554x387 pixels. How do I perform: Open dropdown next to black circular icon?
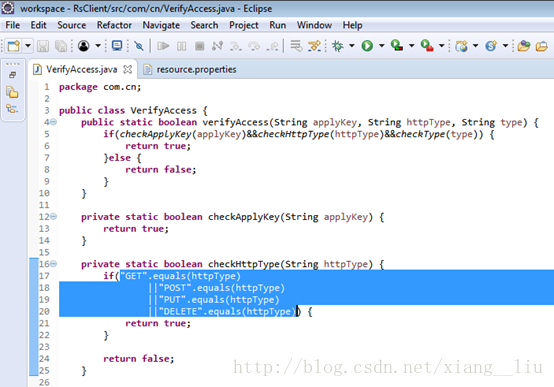[x=98, y=46]
